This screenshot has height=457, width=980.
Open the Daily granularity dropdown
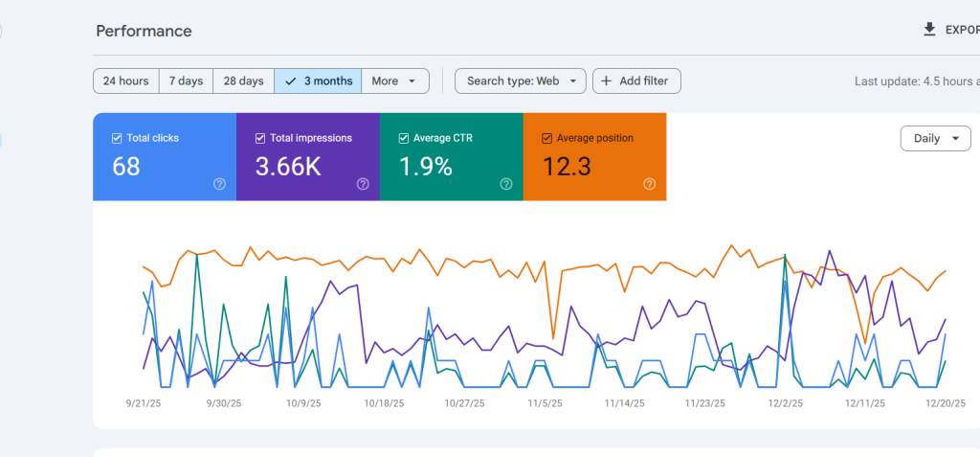935,138
